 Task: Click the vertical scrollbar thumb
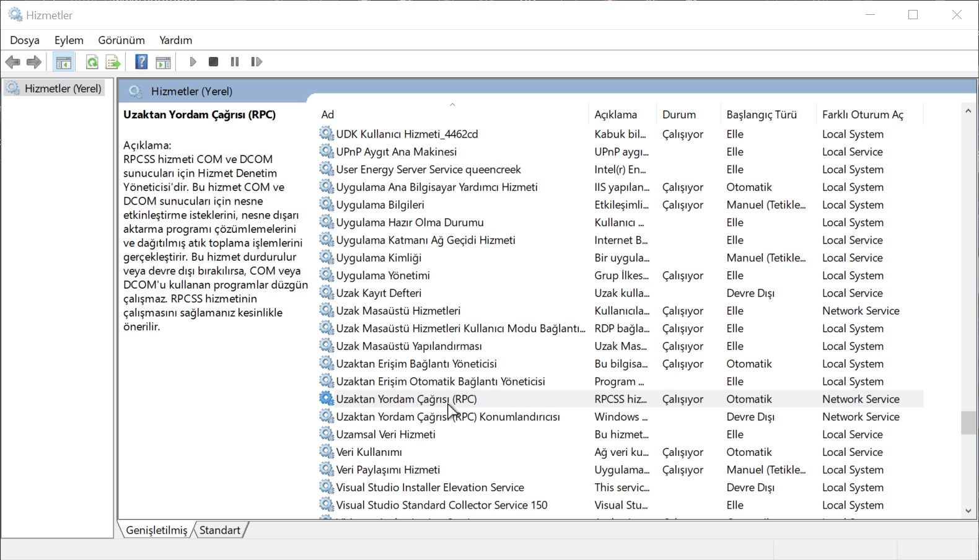pyautogui.click(x=968, y=423)
